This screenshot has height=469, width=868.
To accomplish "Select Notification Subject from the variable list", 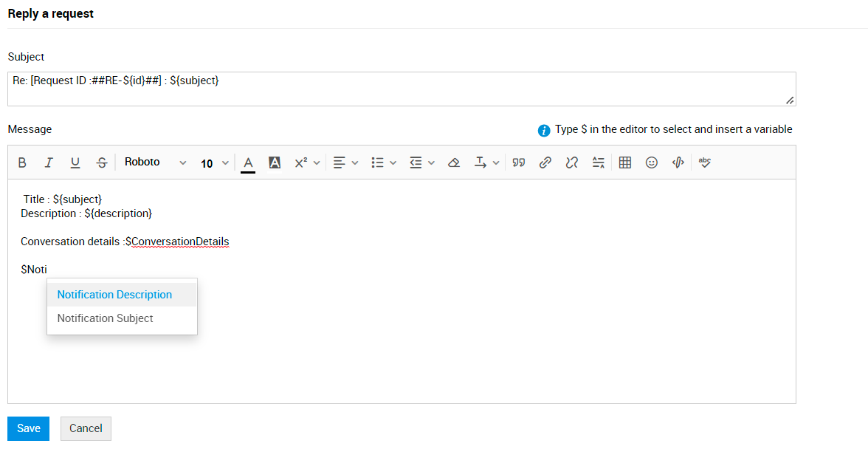I will (x=122, y=318).
